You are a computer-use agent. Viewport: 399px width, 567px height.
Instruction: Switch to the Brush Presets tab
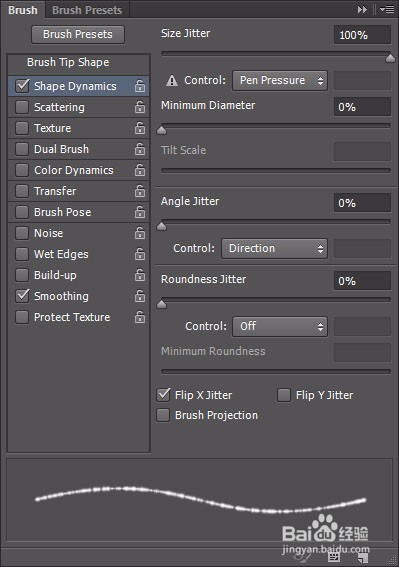pyautogui.click(x=87, y=10)
